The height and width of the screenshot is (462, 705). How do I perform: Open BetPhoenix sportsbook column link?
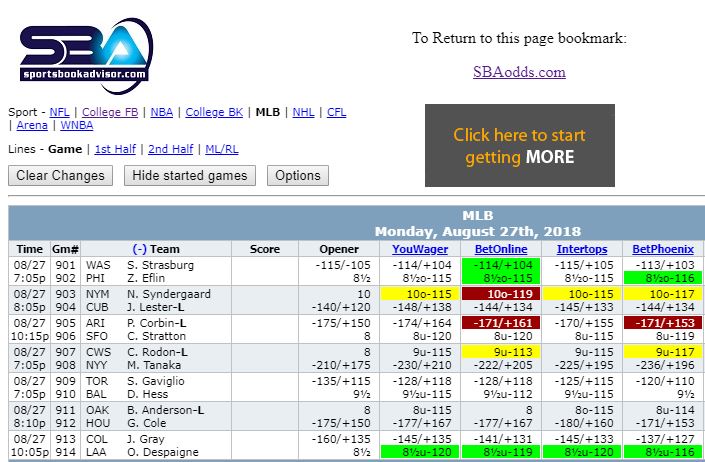tap(663, 249)
